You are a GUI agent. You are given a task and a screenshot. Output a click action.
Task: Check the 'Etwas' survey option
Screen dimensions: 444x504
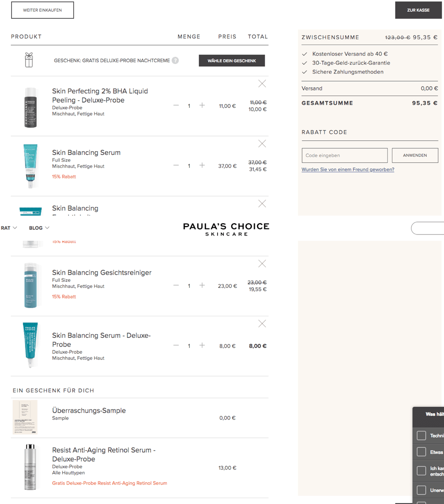(x=421, y=452)
